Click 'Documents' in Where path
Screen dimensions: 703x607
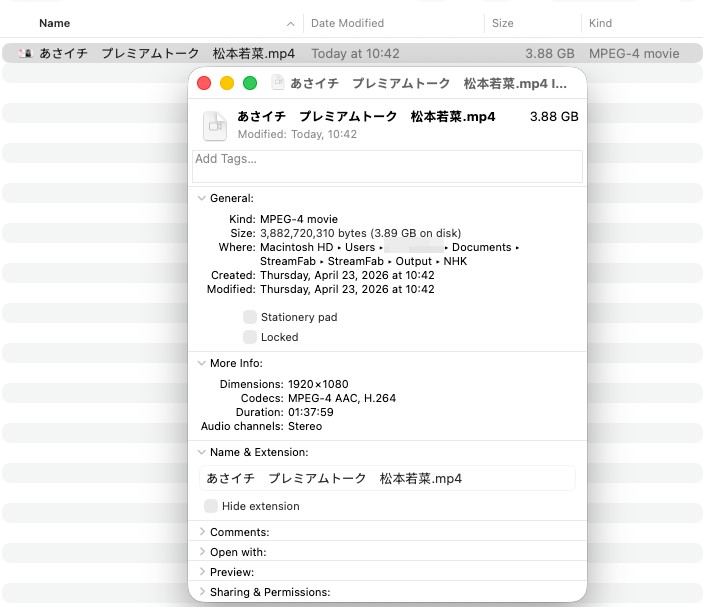[481, 247]
